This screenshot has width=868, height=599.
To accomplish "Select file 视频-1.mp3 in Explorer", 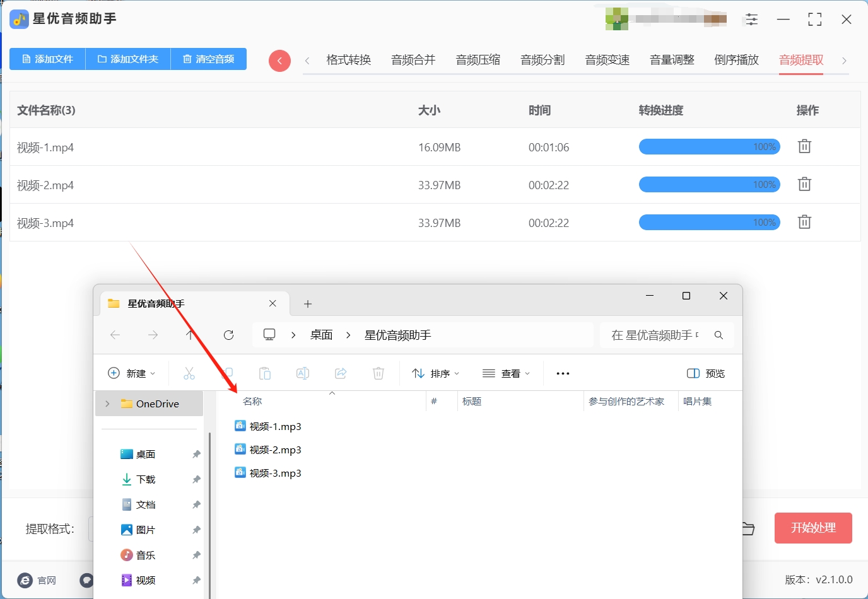I will click(x=268, y=426).
